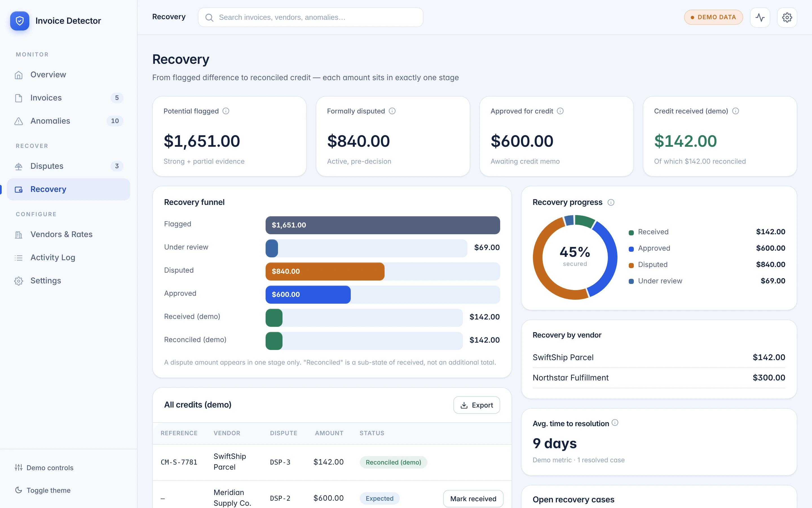This screenshot has height=508, width=812.
Task: Click the info icon beside Potential flagged
Action: 226,111
